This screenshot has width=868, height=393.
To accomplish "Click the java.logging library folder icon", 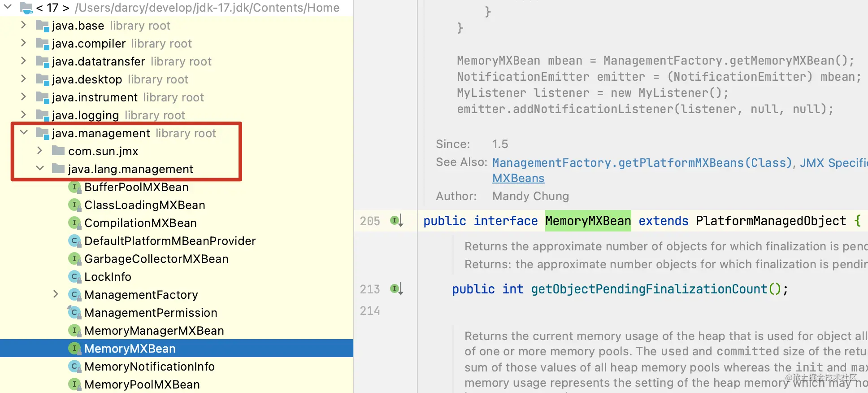I will [42, 115].
